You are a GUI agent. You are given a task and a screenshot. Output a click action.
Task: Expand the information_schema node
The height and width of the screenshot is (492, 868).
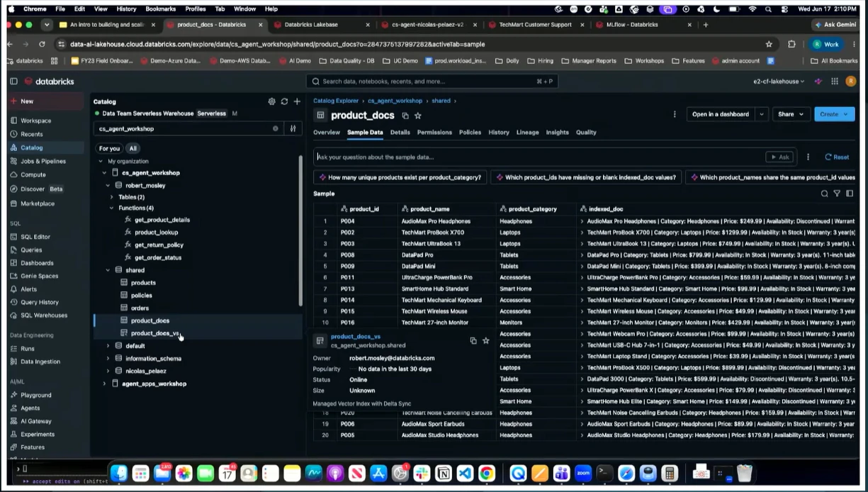108,359
